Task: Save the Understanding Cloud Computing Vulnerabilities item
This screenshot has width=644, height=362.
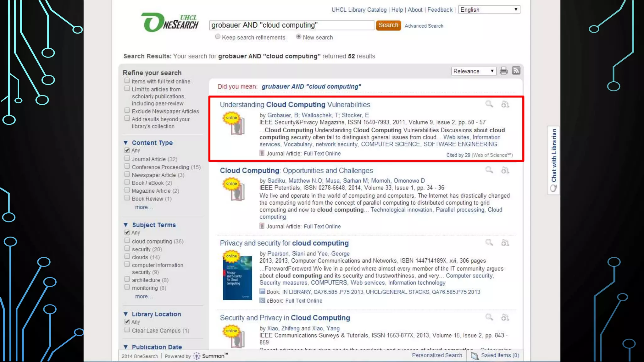Action: pos(505,104)
